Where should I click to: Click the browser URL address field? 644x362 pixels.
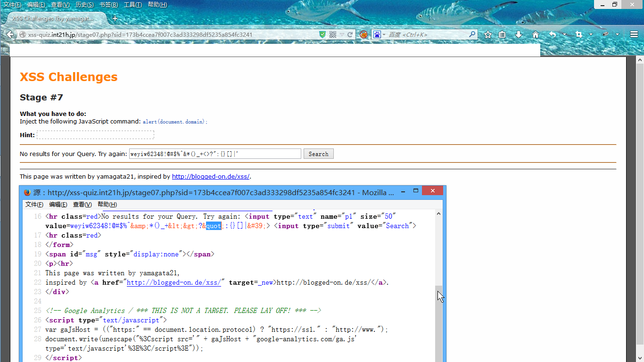tap(172, 34)
